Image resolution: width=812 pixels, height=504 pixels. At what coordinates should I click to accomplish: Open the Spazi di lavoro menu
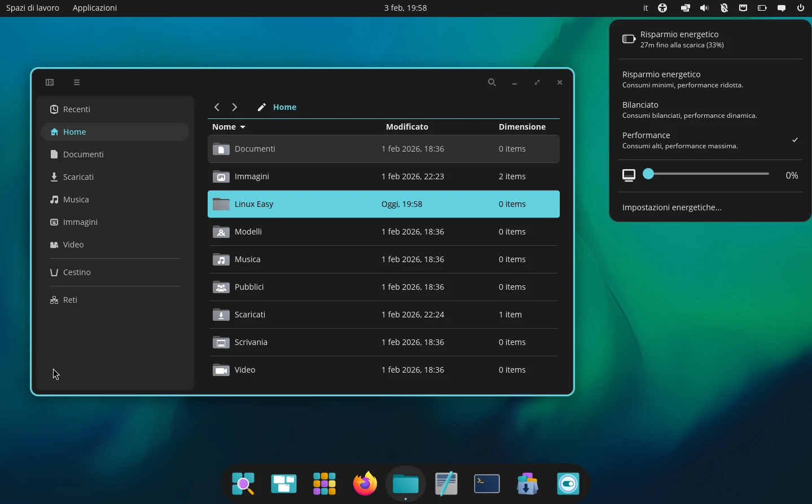(x=32, y=8)
